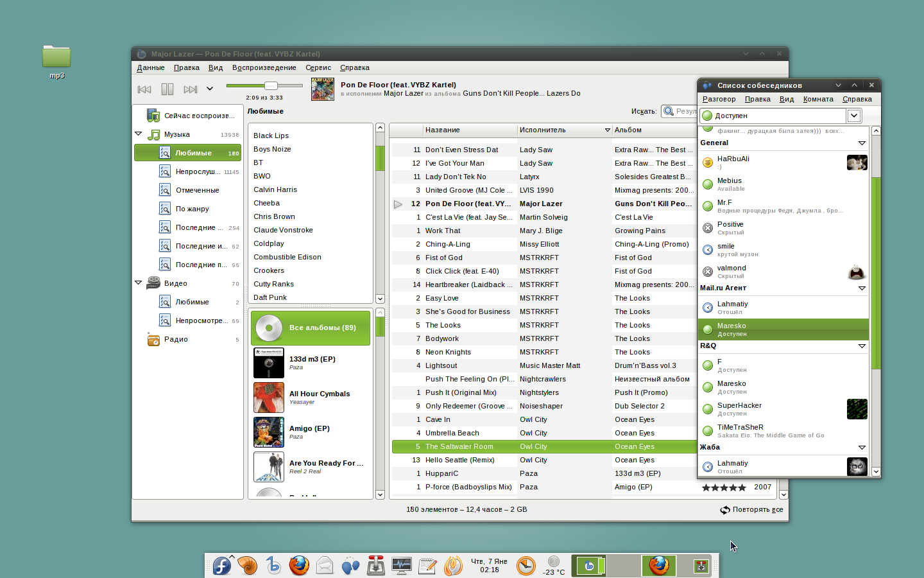Open the Данные menu
Screen dimensions: 924x578
click(151, 67)
